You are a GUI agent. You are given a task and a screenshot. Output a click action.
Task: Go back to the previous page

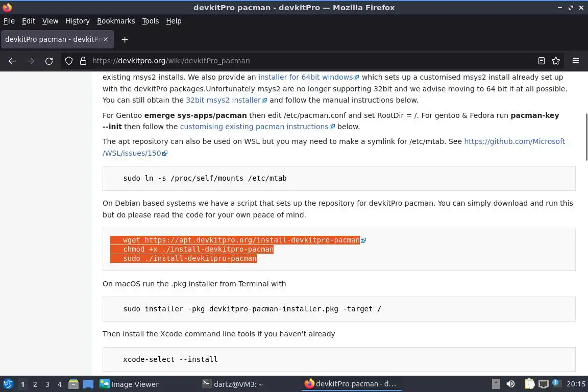(12, 61)
